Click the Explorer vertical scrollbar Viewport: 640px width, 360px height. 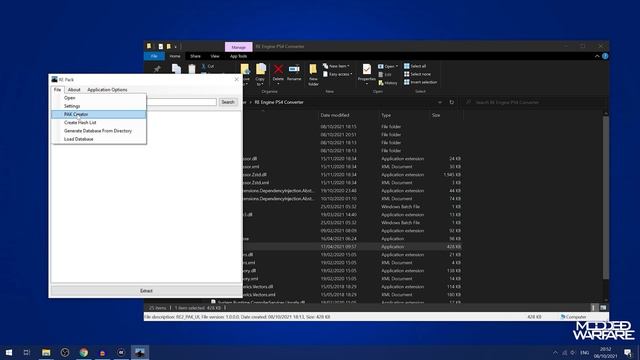pos(606,198)
